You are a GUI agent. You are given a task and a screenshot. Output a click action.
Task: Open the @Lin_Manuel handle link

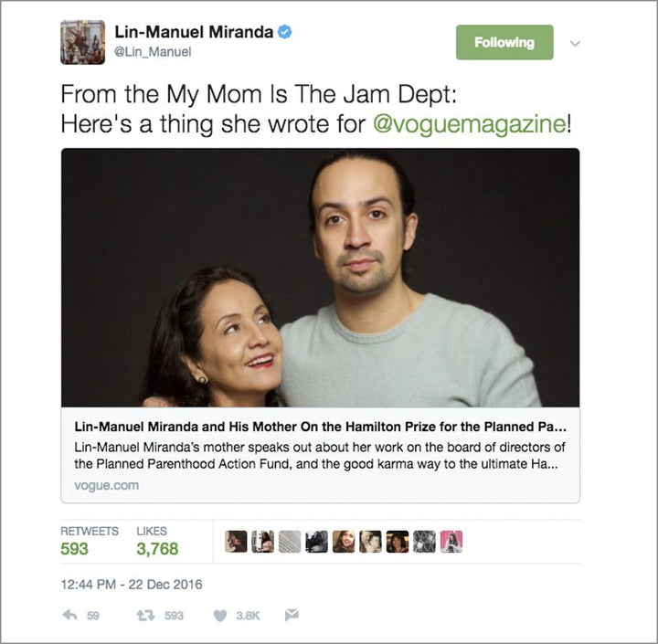153,53
